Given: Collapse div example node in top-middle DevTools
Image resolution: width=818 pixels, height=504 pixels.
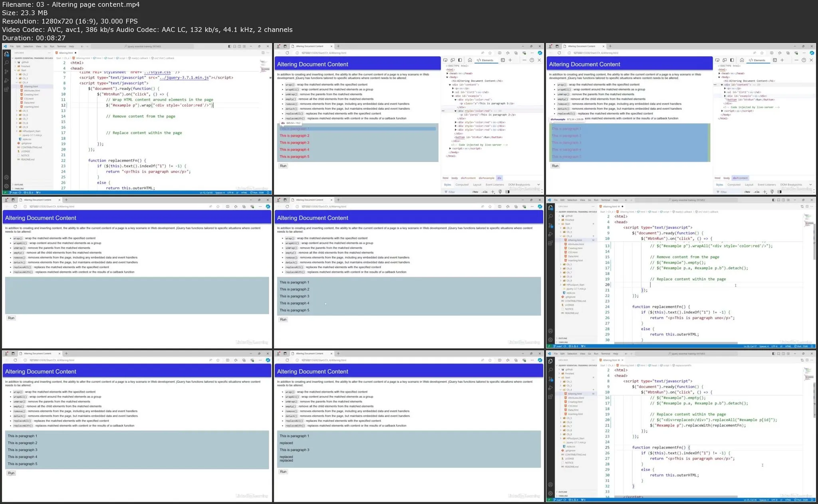Looking at the screenshot, I should point(453,96).
